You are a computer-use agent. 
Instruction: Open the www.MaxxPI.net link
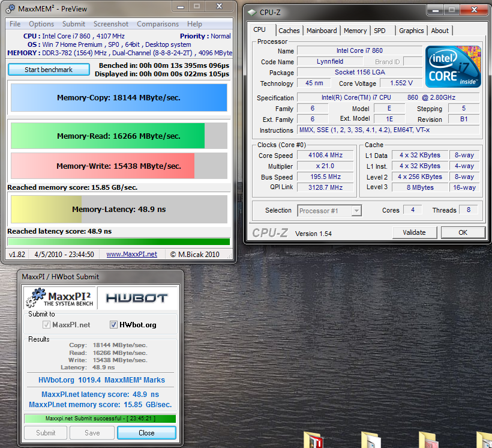pos(132,254)
